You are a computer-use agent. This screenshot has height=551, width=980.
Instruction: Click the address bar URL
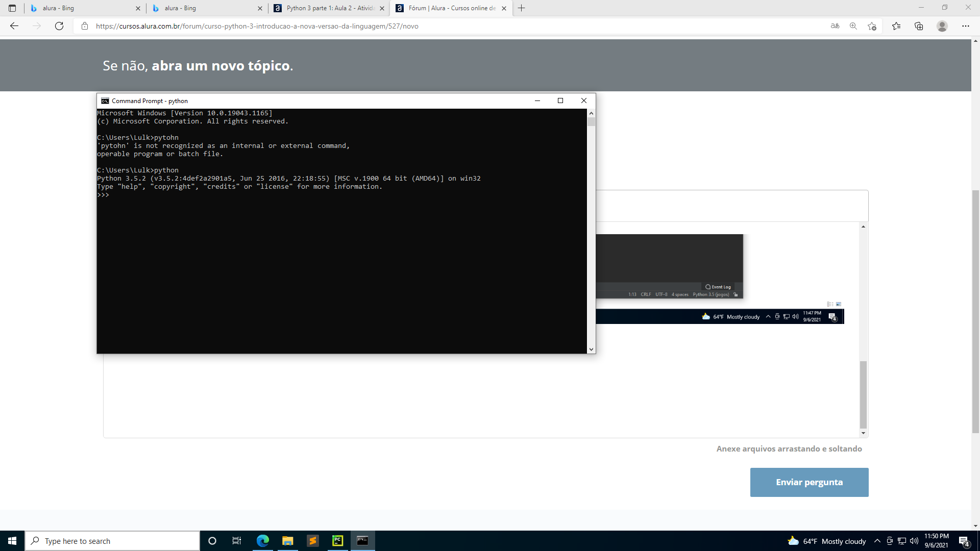coord(257,26)
